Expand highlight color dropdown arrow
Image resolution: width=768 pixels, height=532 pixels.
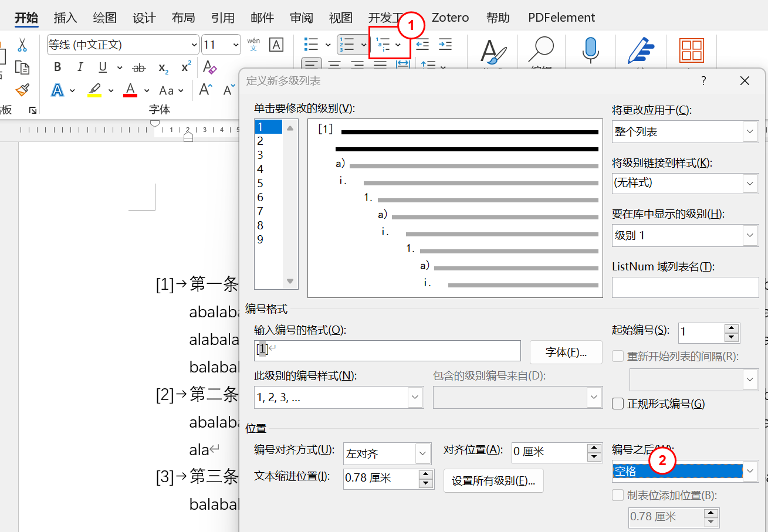[111, 90]
